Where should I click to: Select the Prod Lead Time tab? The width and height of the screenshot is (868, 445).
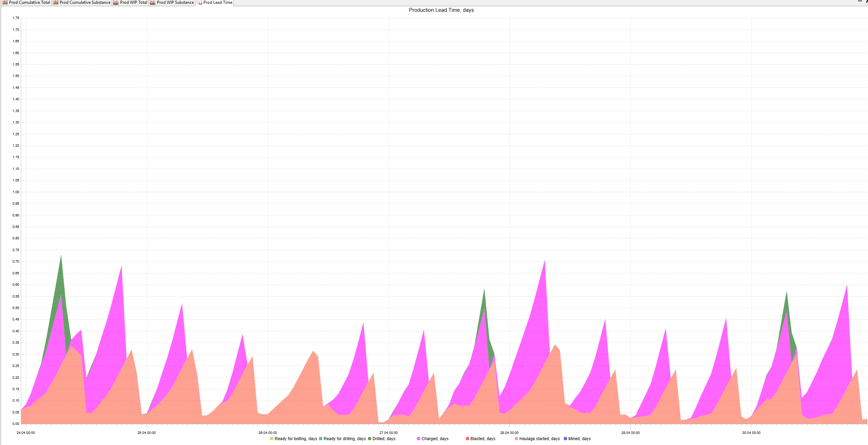click(215, 2)
